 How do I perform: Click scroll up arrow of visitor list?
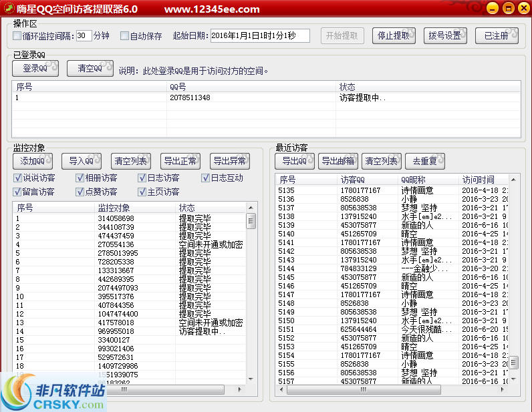pos(513,180)
